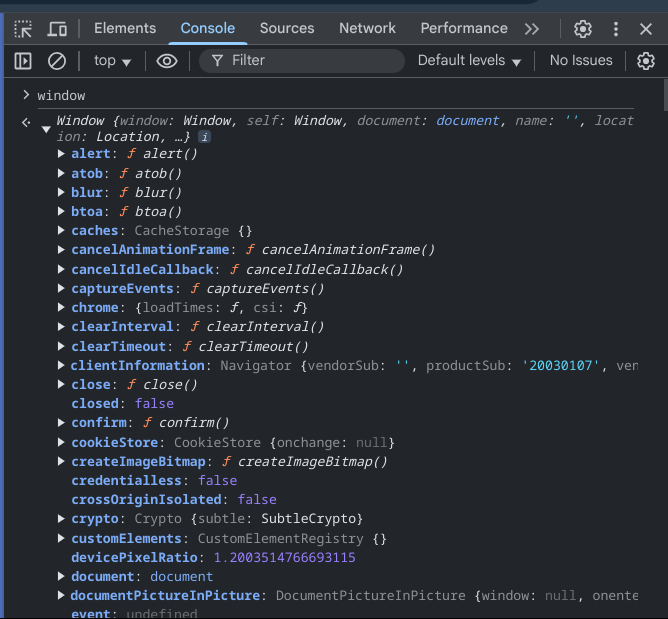Expand the alert function entry
668x619 pixels.
pyautogui.click(x=61, y=153)
